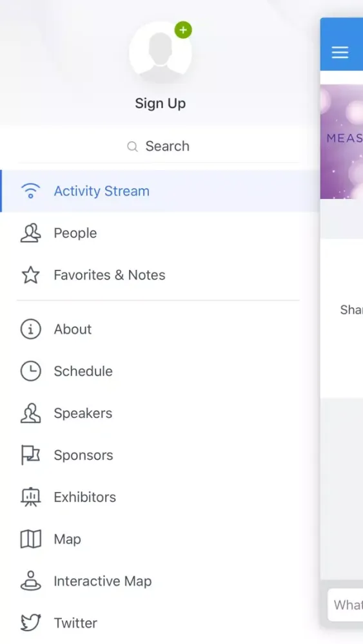
Task: Open Favorites & Notes
Action: 160,275
